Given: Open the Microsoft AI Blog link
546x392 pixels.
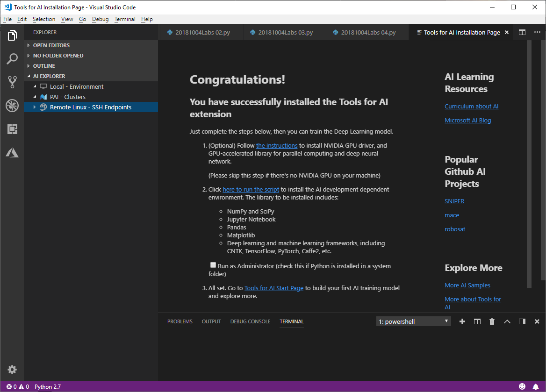Looking at the screenshot, I should click(467, 120).
